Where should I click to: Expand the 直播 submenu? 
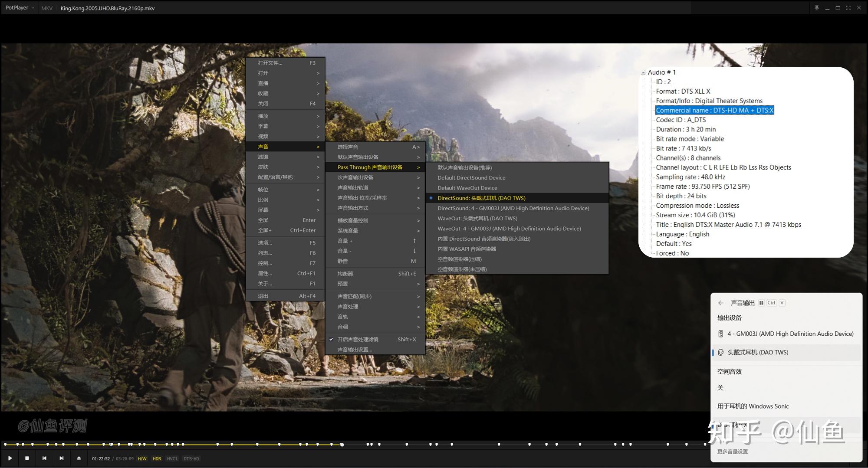click(x=286, y=83)
